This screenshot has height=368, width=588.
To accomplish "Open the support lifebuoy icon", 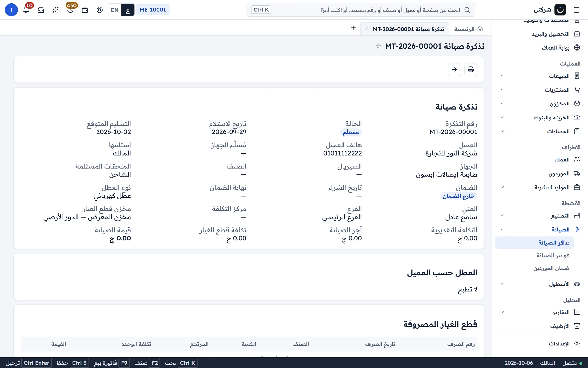I will [x=100, y=10].
